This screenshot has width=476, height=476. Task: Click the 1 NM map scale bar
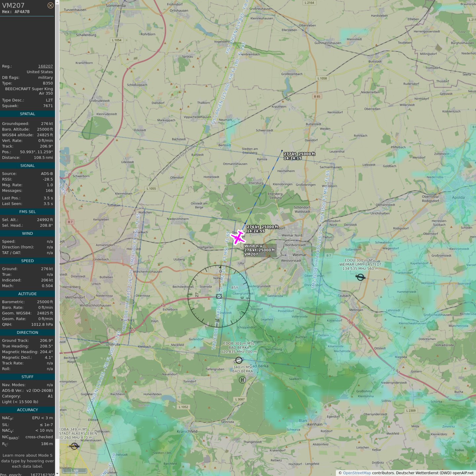74,471
